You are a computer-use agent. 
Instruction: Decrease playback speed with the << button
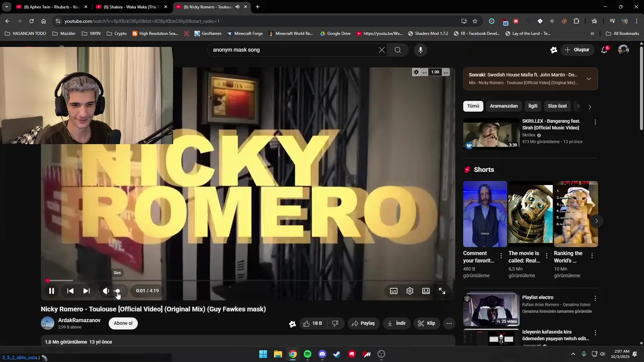[424, 72]
